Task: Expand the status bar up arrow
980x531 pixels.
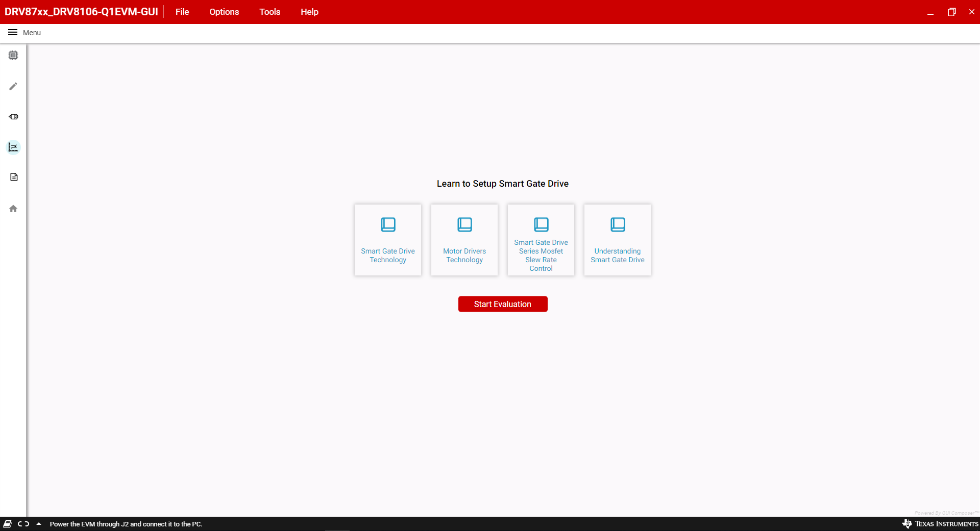Action: click(x=39, y=524)
